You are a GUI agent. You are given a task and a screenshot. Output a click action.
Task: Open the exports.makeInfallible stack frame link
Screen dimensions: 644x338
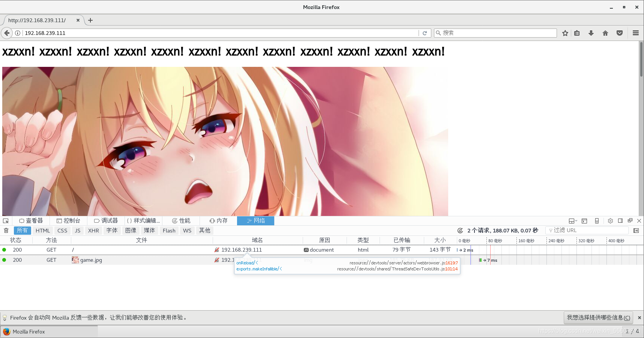pos(259,269)
